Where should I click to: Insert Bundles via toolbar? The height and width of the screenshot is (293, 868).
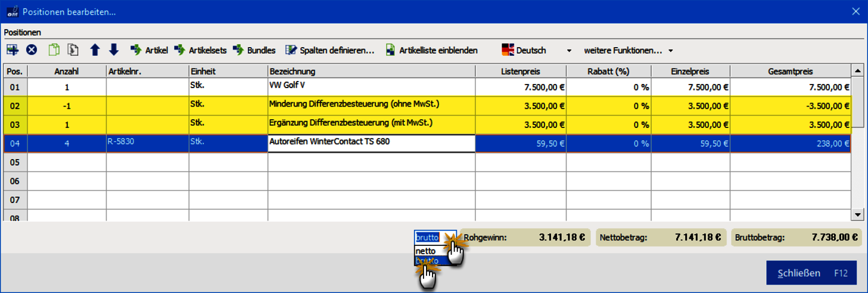[x=254, y=51]
